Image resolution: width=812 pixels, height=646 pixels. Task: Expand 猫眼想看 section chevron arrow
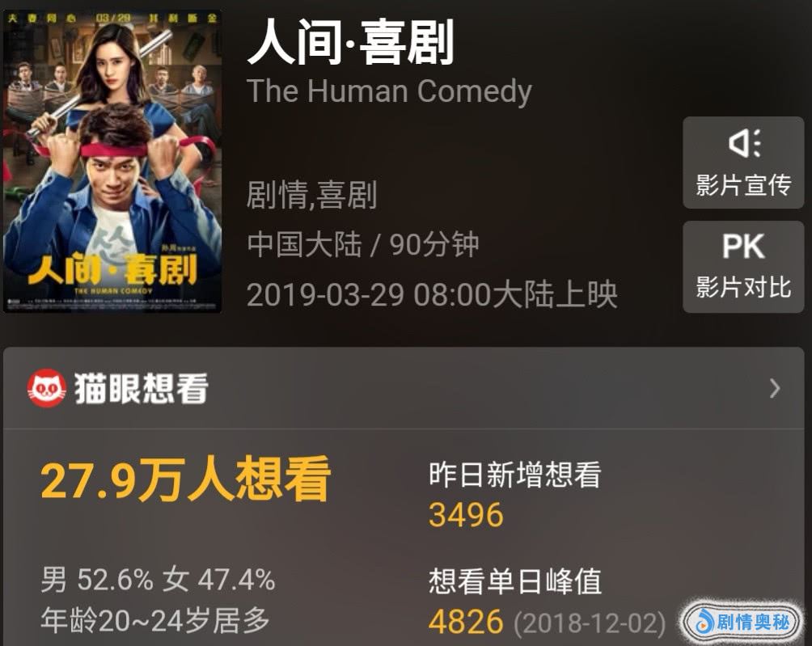(x=775, y=388)
